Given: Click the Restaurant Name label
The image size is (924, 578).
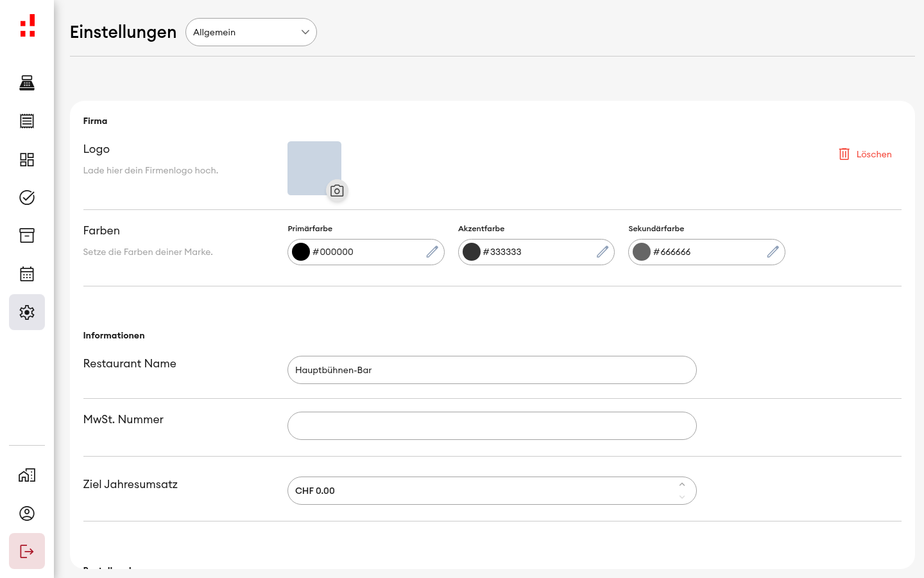Looking at the screenshot, I should click(x=130, y=363).
